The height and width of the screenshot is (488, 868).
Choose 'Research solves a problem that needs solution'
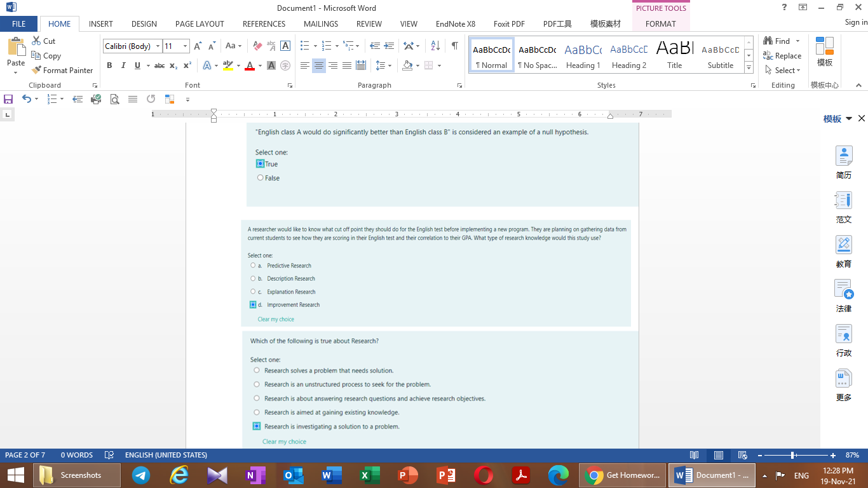click(257, 370)
